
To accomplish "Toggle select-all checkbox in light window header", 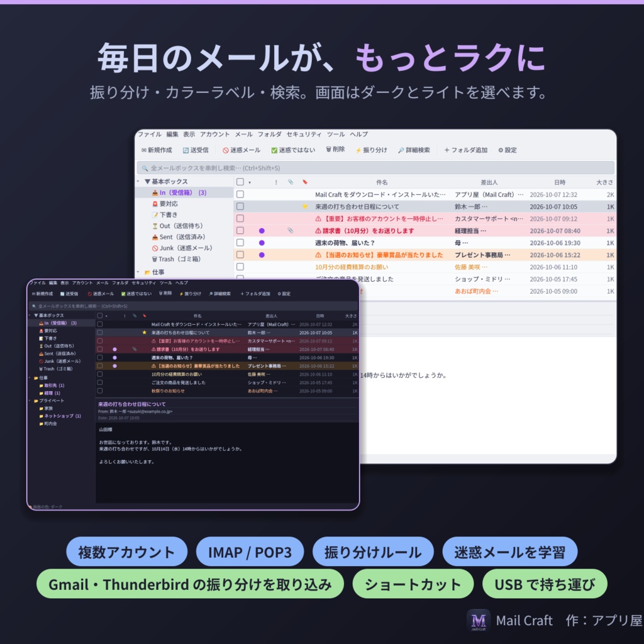I will [240, 182].
